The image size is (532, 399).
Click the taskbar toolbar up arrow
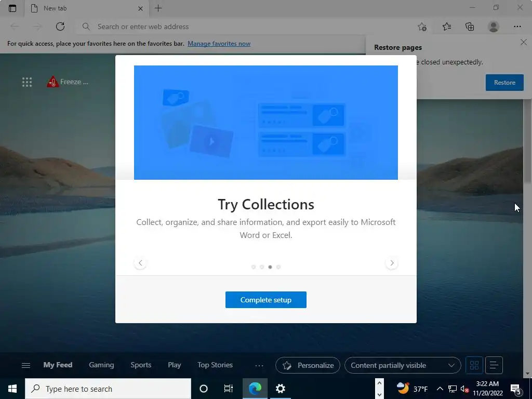[379, 383]
